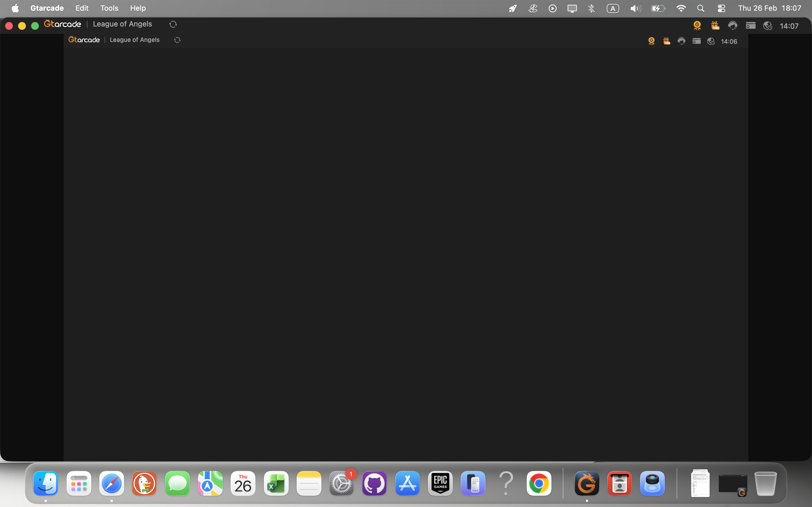Click the globe clock timezone icon near 14:07
The width and height of the screenshot is (812, 507).
[768, 26]
